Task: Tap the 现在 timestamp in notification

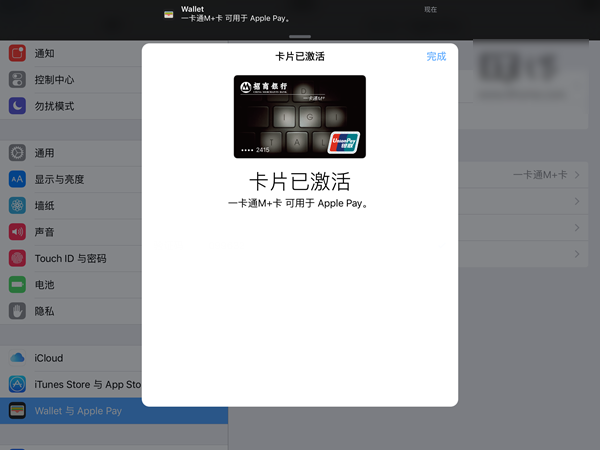Action: [430, 10]
